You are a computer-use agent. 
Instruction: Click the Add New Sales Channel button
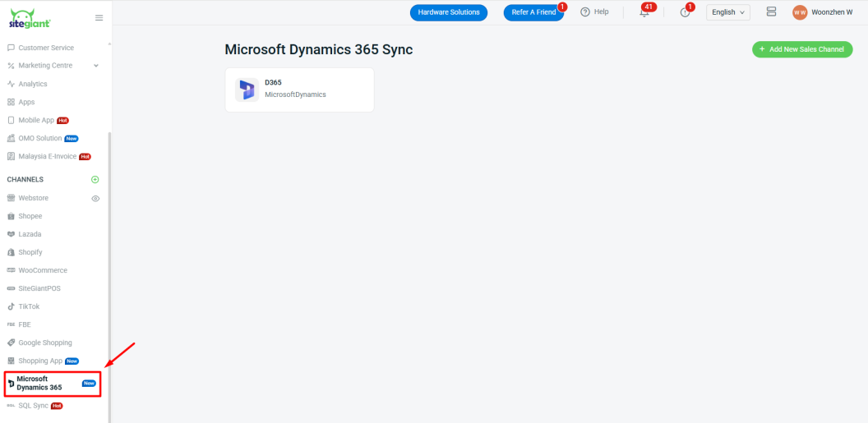(x=801, y=49)
